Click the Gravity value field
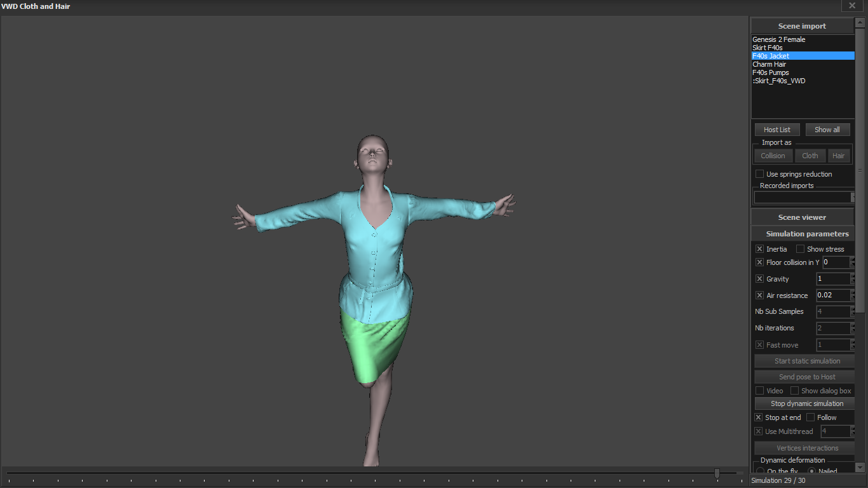The width and height of the screenshot is (868, 488). pos(833,279)
